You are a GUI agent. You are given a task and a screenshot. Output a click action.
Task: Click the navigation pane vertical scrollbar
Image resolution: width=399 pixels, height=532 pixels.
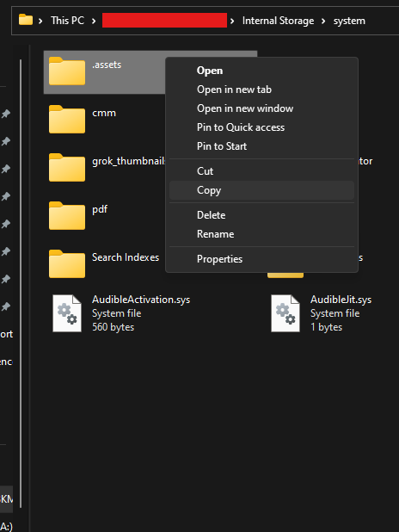(21, 283)
